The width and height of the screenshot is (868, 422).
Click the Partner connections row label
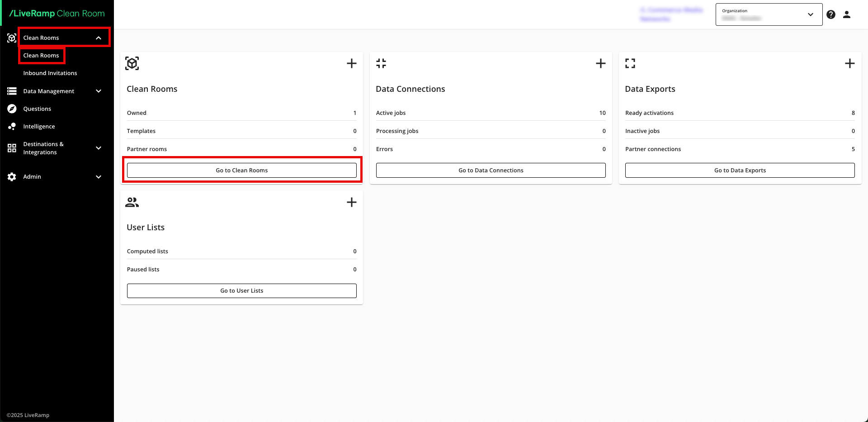653,149
